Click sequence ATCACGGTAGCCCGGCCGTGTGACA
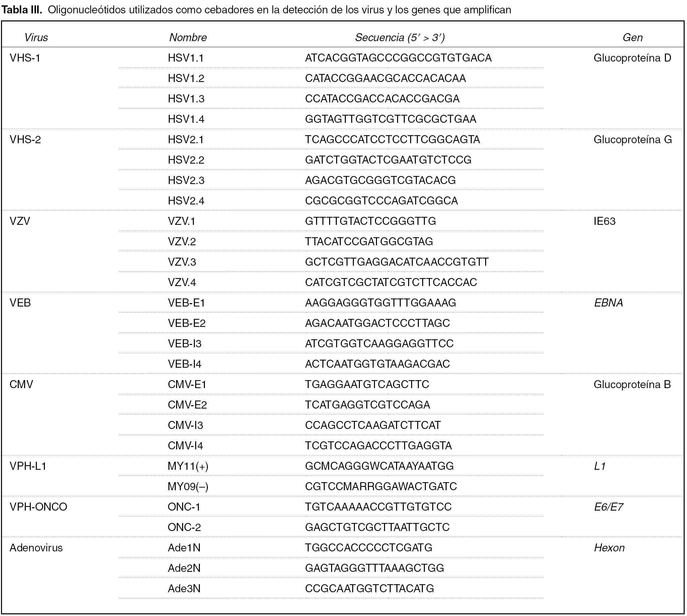The height and width of the screenshot is (616, 687). click(x=398, y=58)
